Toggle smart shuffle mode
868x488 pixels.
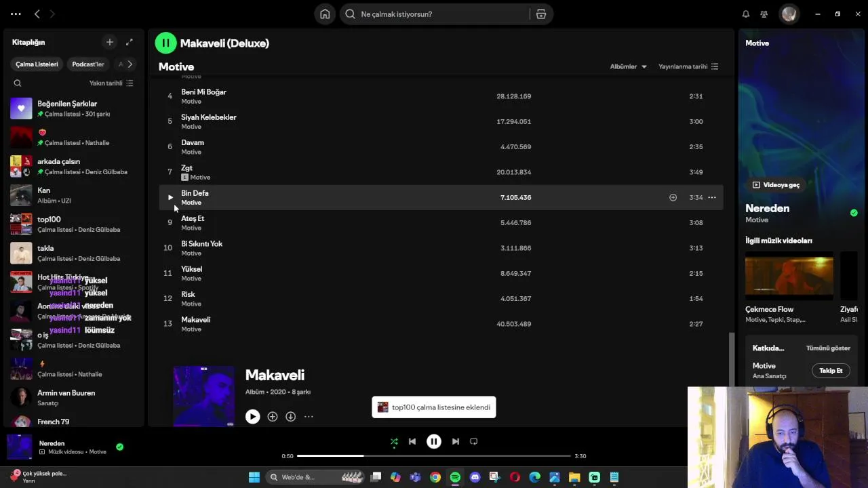point(394,441)
